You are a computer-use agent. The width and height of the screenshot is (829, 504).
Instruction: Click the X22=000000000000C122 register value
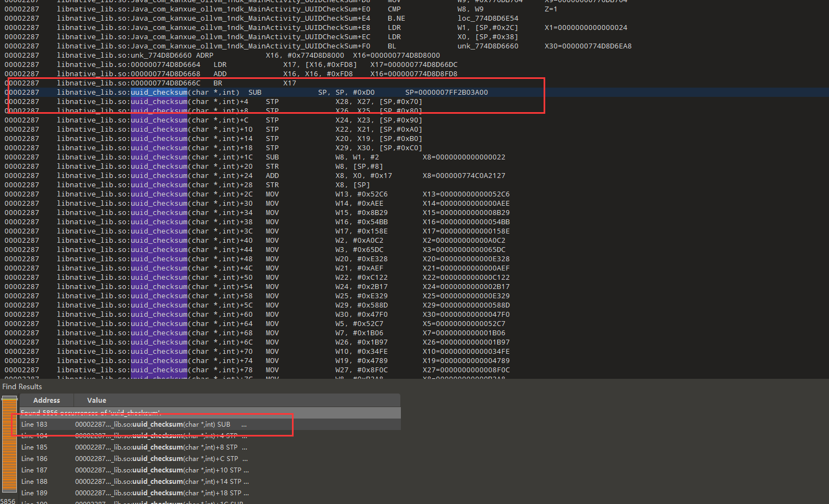click(466, 277)
